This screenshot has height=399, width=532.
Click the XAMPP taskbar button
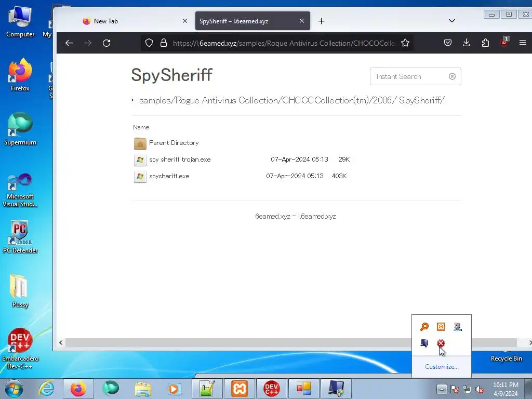pyautogui.click(x=240, y=389)
